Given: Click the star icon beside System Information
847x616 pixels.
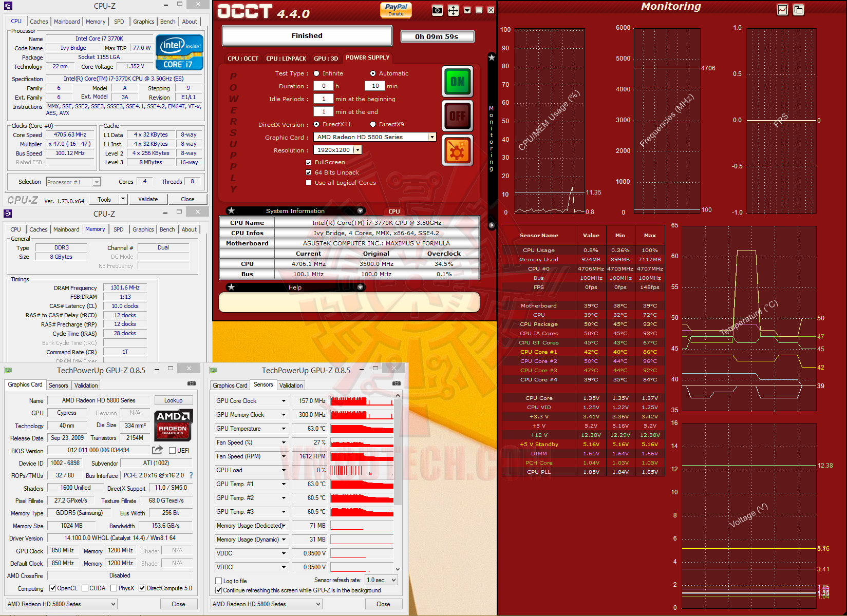Looking at the screenshot, I should (231, 210).
